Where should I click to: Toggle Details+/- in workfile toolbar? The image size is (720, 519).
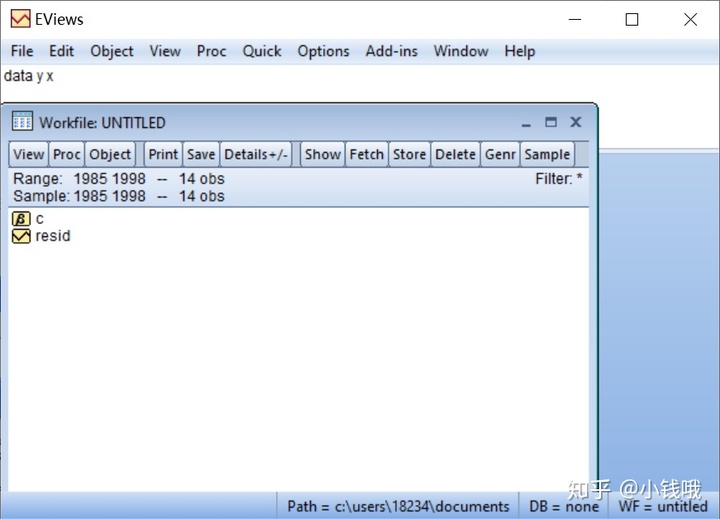click(256, 154)
